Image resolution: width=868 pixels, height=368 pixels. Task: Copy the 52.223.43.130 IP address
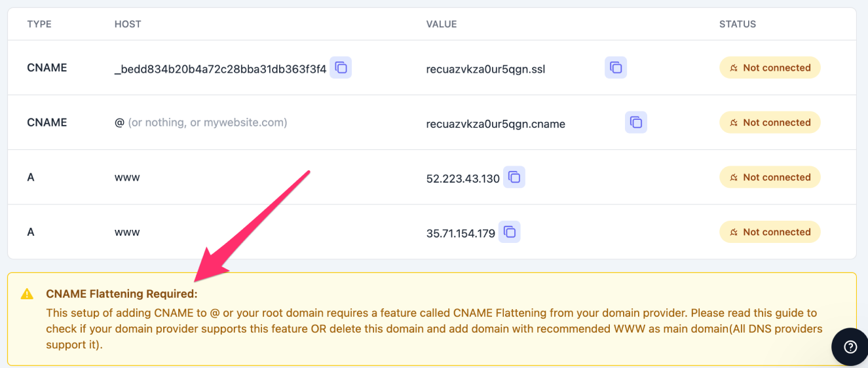(x=514, y=177)
